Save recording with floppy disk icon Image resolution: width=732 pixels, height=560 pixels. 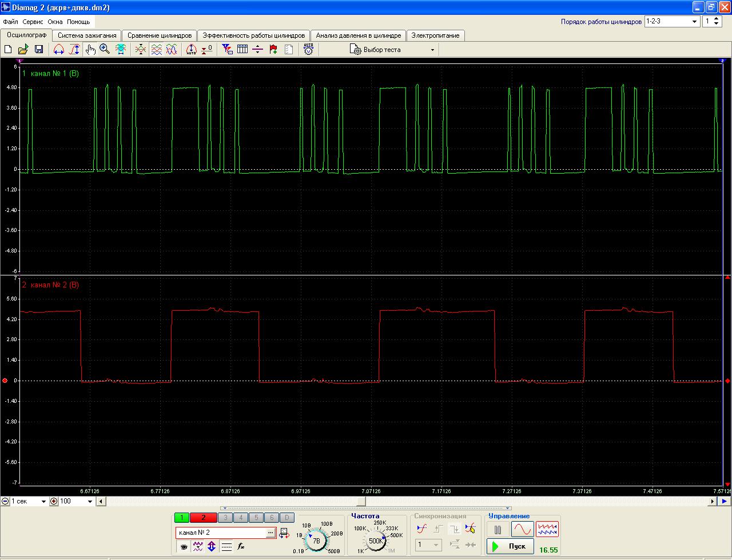click(39, 50)
